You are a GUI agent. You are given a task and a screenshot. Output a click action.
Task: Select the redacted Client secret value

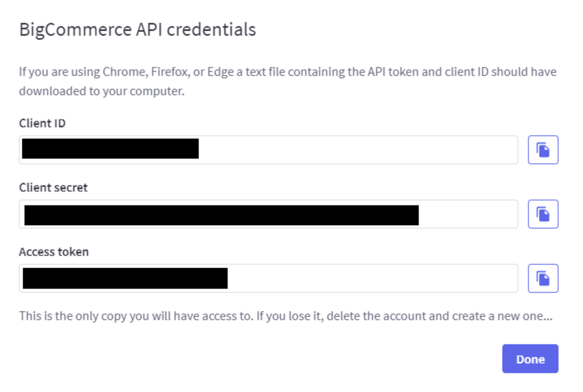click(x=222, y=215)
